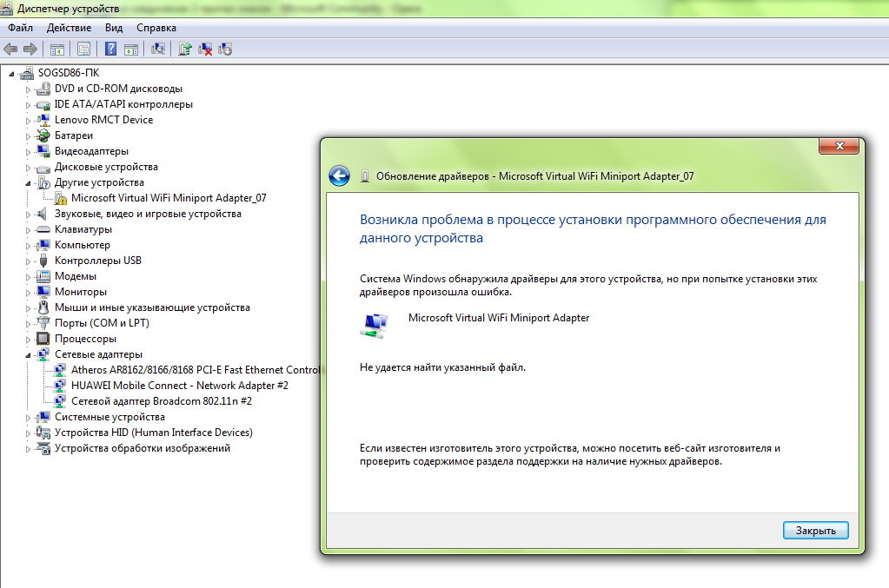Click the Back arrow in Device Manager toolbar

[10, 50]
